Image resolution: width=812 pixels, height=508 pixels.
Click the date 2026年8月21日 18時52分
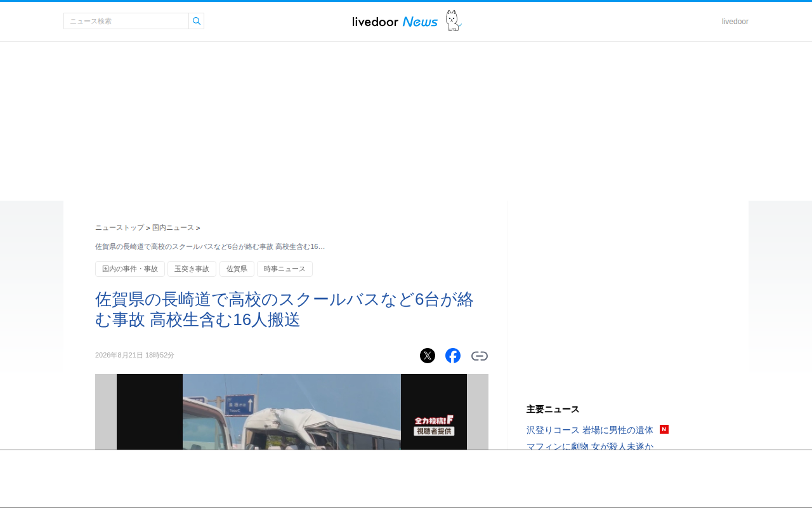point(134,355)
